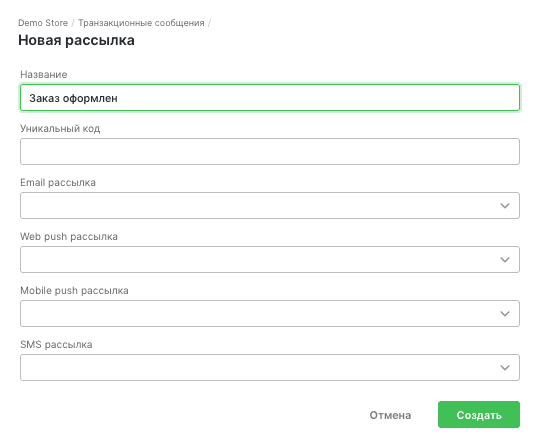Open the Mobile push рассылка select box
Image resolution: width=540 pixels, height=446 pixels.
pos(270,314)
